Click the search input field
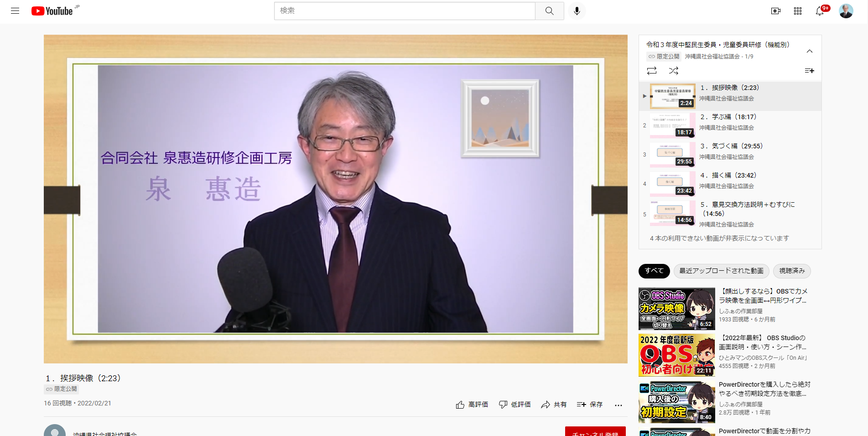 click(x=405, y=11)
